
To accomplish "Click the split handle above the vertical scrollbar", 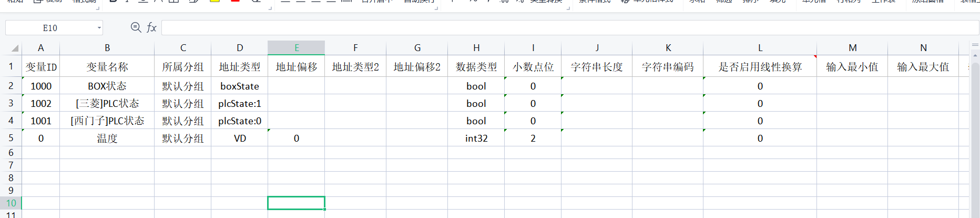I will point(974,45).
